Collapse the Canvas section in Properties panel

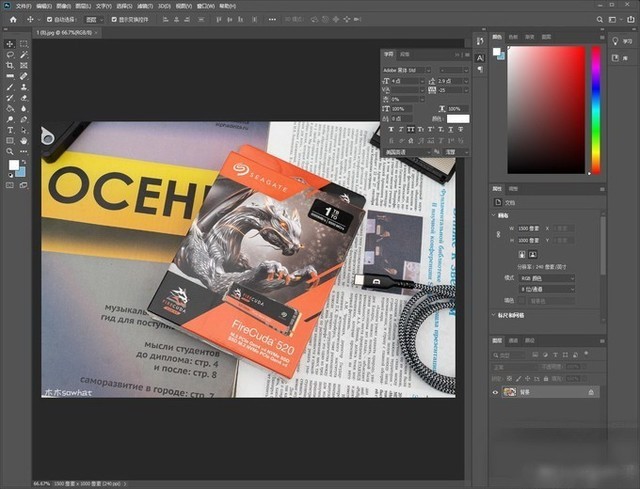point(494,215)
